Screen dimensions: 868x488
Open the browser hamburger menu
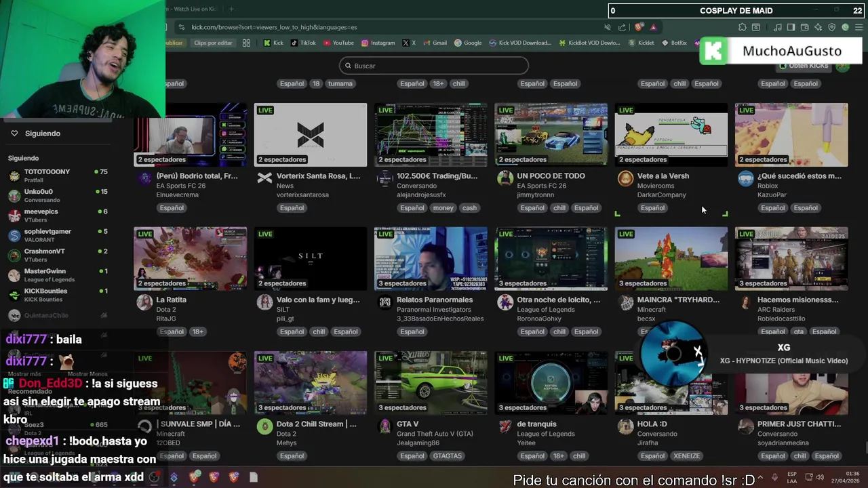pos(859,27)
